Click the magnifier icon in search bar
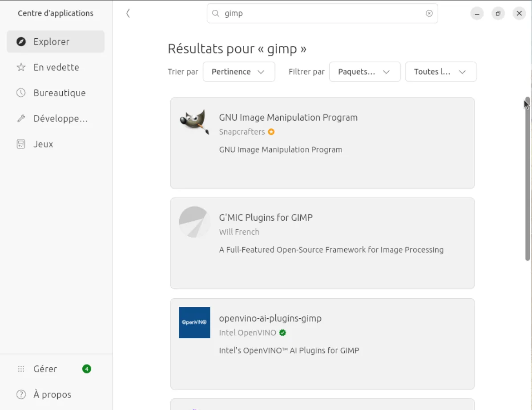Image resolution: width=532 pixels, height=410 pixels. (x=215, y=13)
